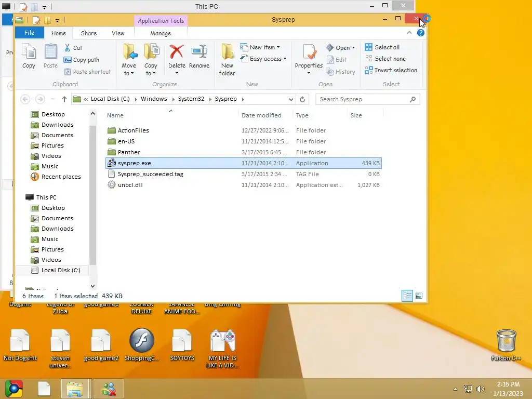The height and width of the screenshot is (399, 532).
Task: Sort by Date modified column
Action: (x=261, y=115)
